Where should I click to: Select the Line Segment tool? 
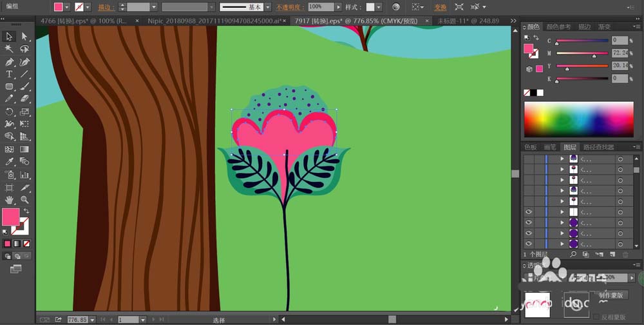(24, 74)
